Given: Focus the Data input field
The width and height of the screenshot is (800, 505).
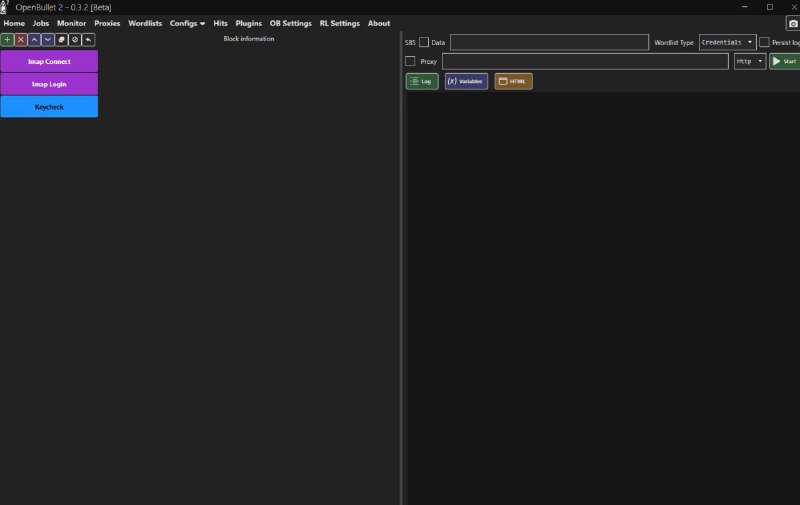Looking at the screenshot, I should [549, 42].
